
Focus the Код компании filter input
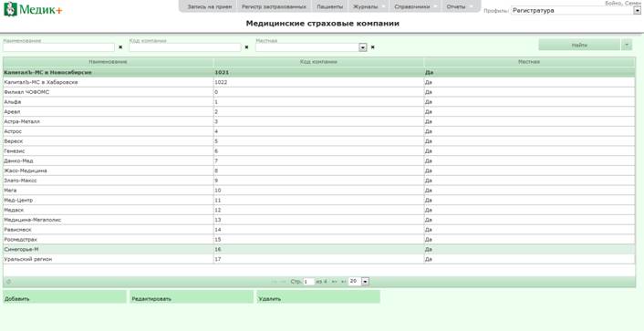185,47
